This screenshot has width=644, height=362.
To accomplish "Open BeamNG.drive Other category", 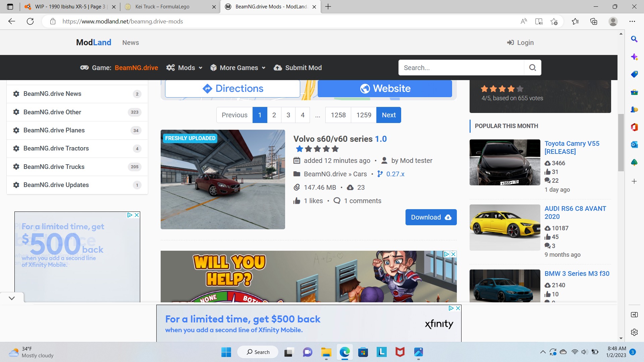I will click(x=77, y=112).
